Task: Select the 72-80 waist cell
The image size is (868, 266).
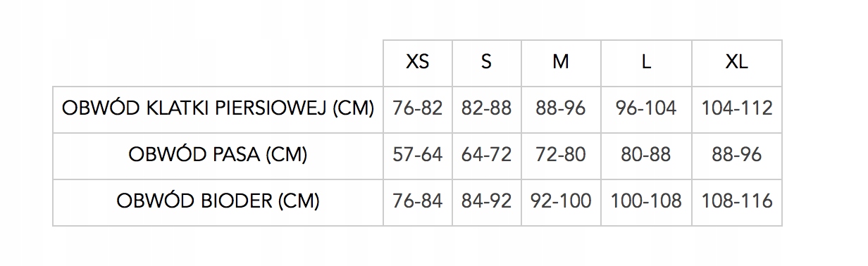Action: coord(561,155)
